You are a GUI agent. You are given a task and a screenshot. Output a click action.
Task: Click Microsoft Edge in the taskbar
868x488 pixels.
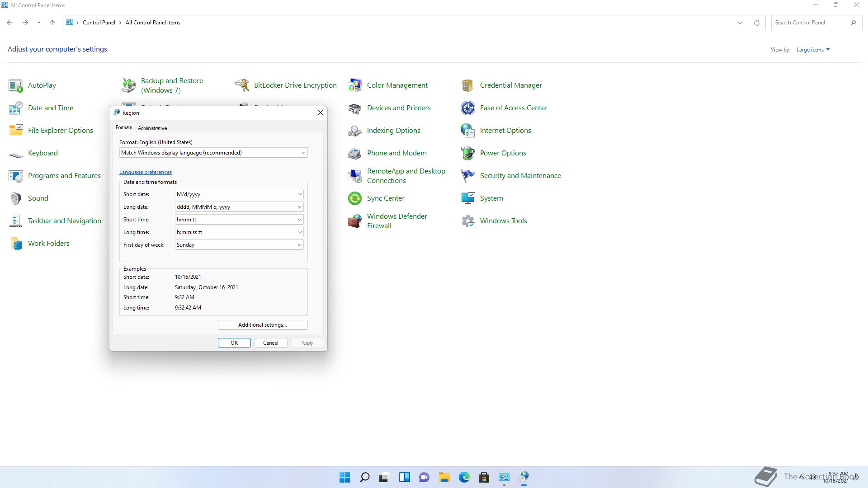[x=464, y=477]
